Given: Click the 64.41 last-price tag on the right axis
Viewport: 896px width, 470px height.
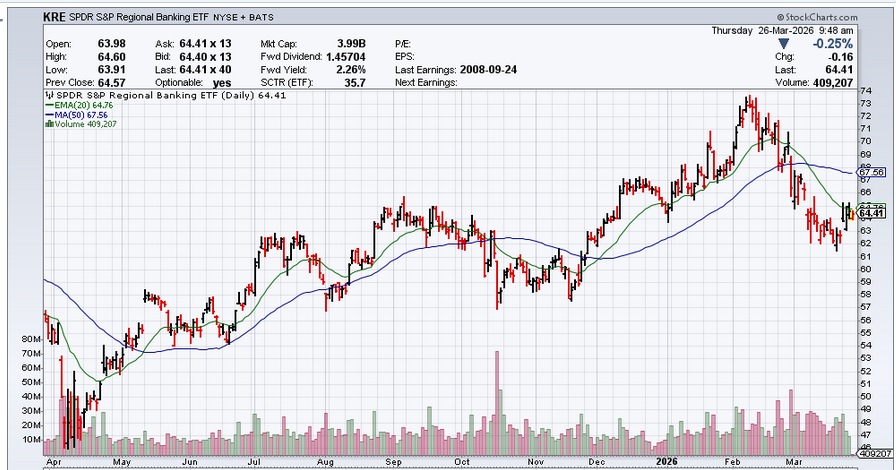Looking at the screenshot, I should tap(871, 214).
